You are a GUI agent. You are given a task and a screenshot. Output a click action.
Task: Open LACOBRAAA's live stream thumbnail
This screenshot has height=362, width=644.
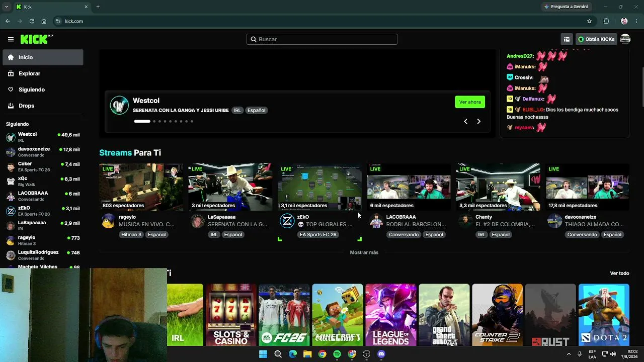[x=409, y=187]
